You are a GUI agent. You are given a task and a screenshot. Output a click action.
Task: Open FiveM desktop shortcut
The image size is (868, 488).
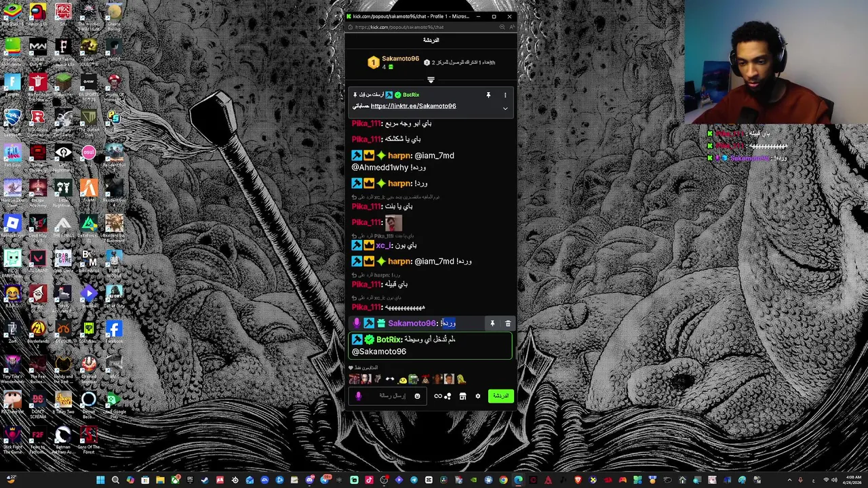(x=89, y=191)
